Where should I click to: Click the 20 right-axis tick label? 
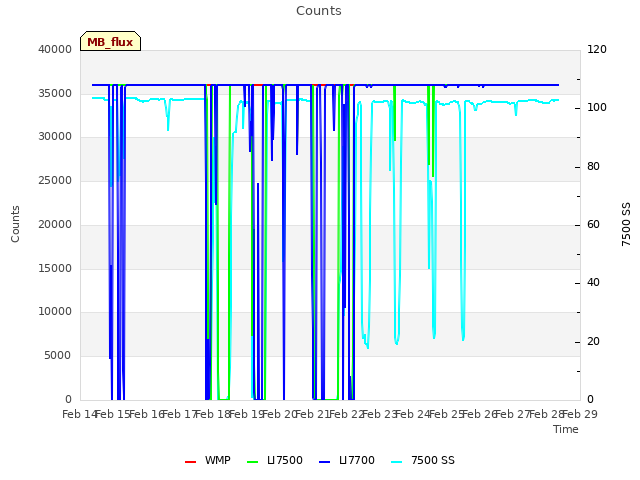(593, 341)
